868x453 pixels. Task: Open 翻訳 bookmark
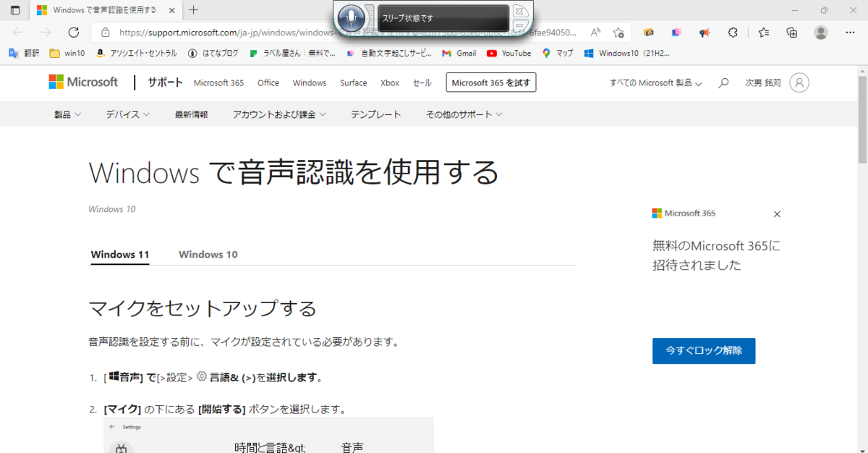(x=24, y=53)
